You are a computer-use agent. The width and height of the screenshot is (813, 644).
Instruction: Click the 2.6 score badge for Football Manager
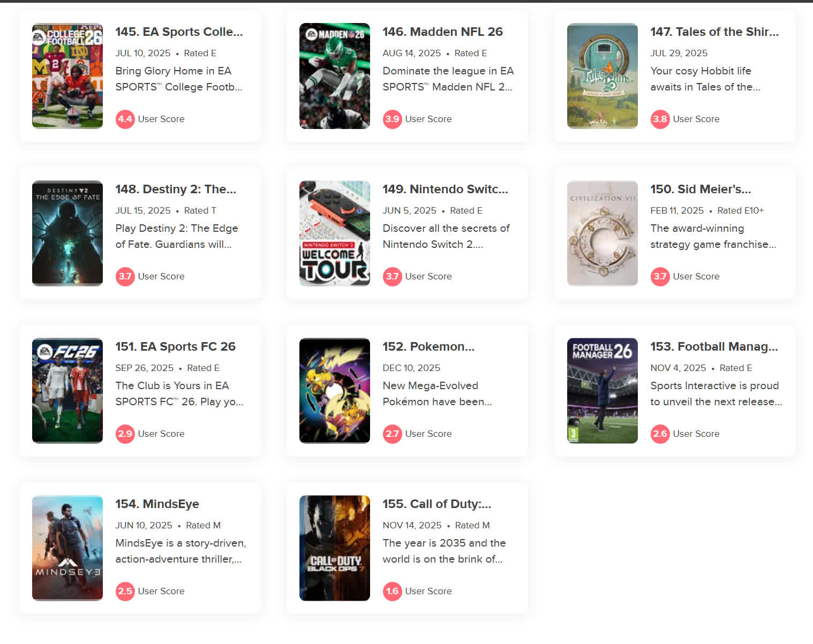point(660,434)
